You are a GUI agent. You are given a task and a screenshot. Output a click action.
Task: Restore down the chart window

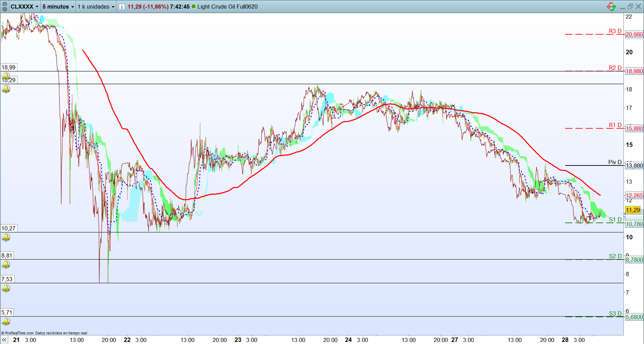tap(630, 7)
